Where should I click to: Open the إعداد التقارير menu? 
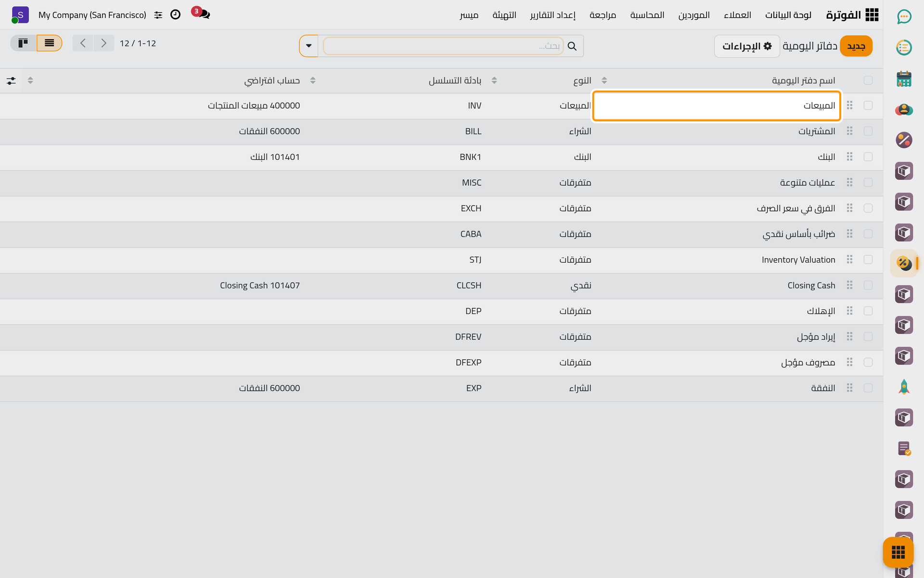coord(553,15)
